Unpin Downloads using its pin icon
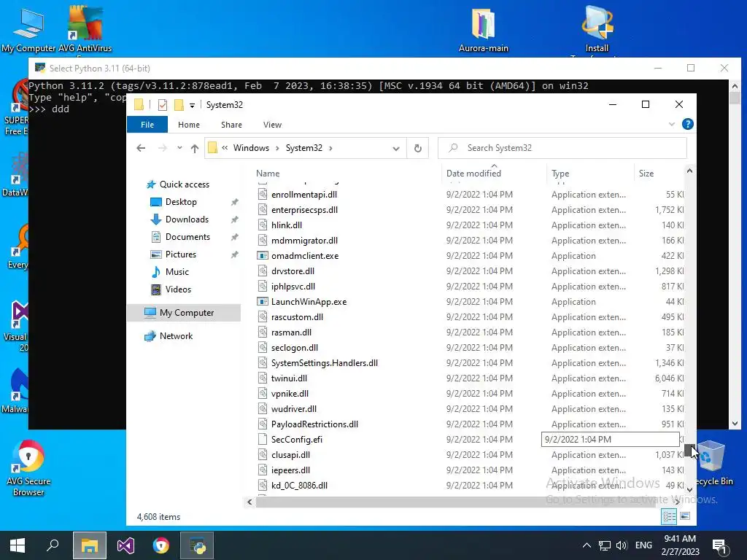 (x=234, y=220)
